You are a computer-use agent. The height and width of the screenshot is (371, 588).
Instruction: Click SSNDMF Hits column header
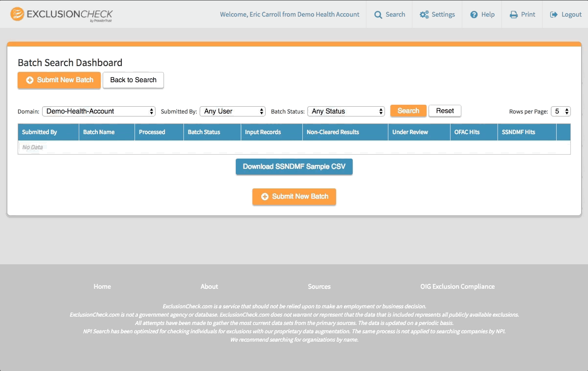coord(527,132)
